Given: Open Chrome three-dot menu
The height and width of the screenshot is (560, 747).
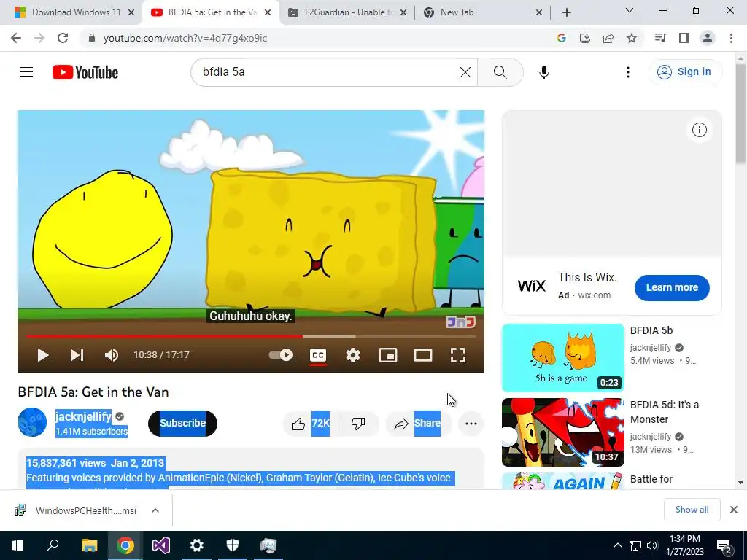Looking at the screenshot, I should pyautogui.click(x=731, y=38).
